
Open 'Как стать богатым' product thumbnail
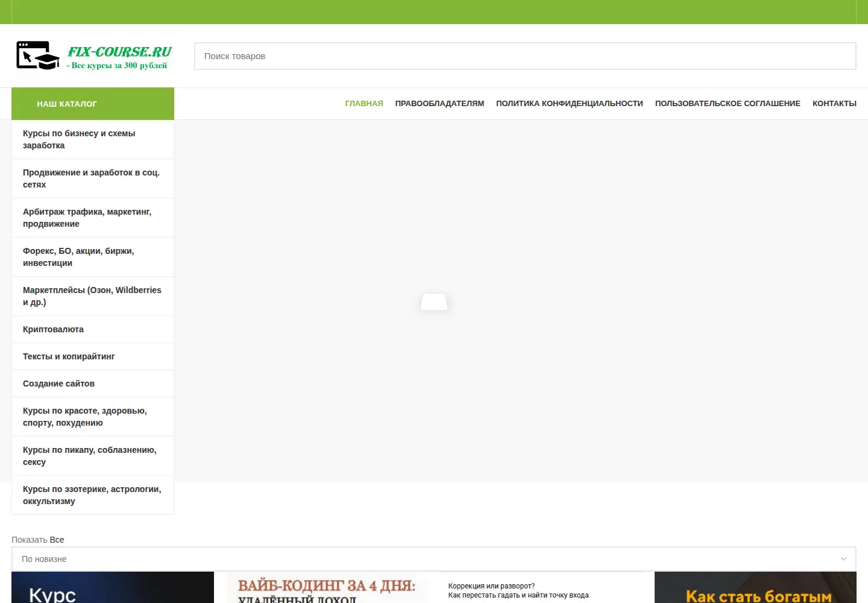755,587
